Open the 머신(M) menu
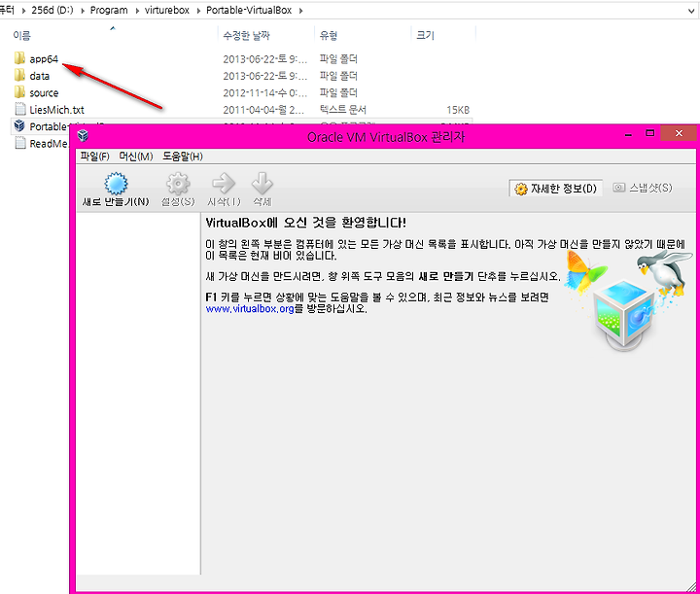This screenshot has height=594, width=700. [x=136, y=157]
